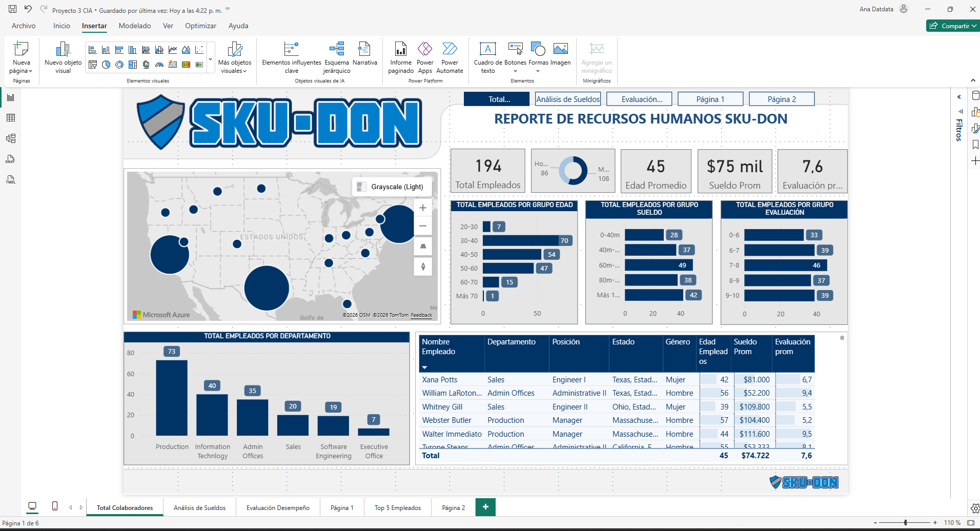
Task: Expand the visuals gallery chevron
Action: point(210,58)
